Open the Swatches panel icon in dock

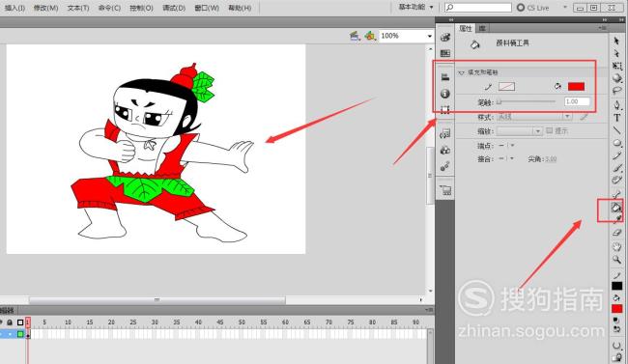point(445,53)
